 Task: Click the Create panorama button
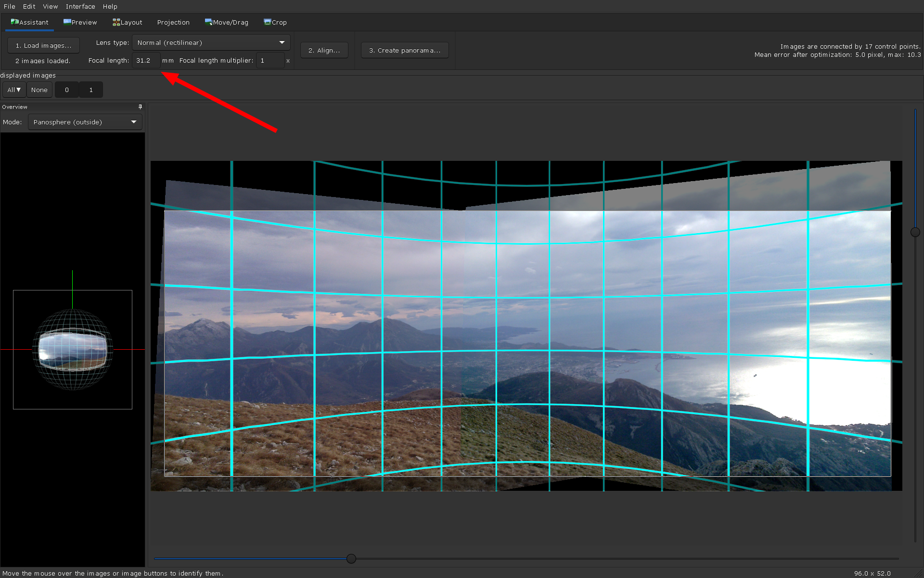404,50
